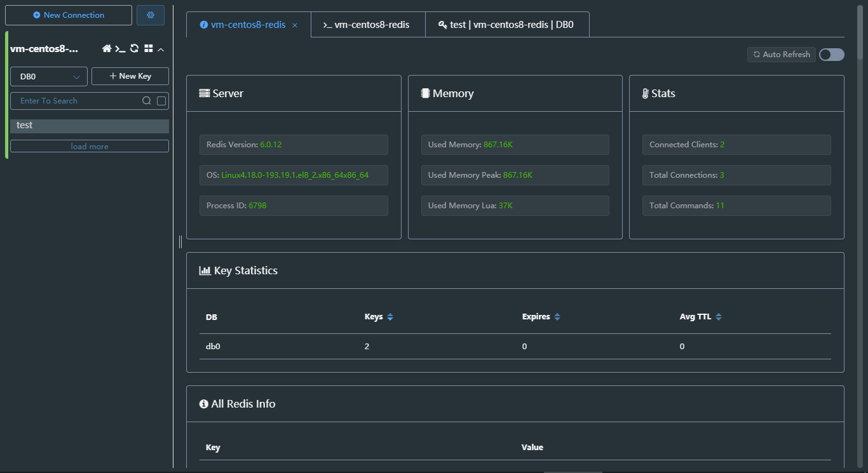Click the Connected Clients 2 entry
Image resolution: width=868 pixels, height=473 pixels.
(736, 145)
